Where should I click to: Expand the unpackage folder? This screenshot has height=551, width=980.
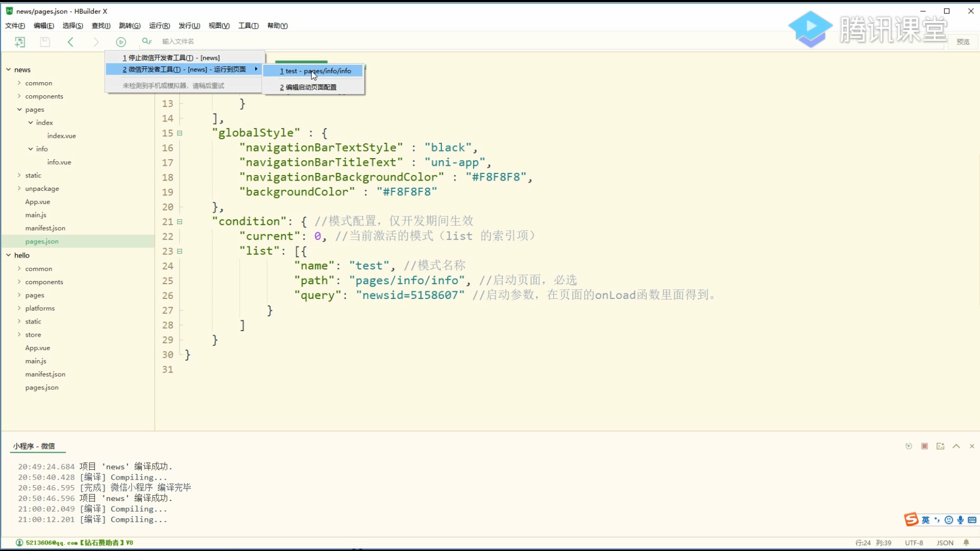(19, 189)
